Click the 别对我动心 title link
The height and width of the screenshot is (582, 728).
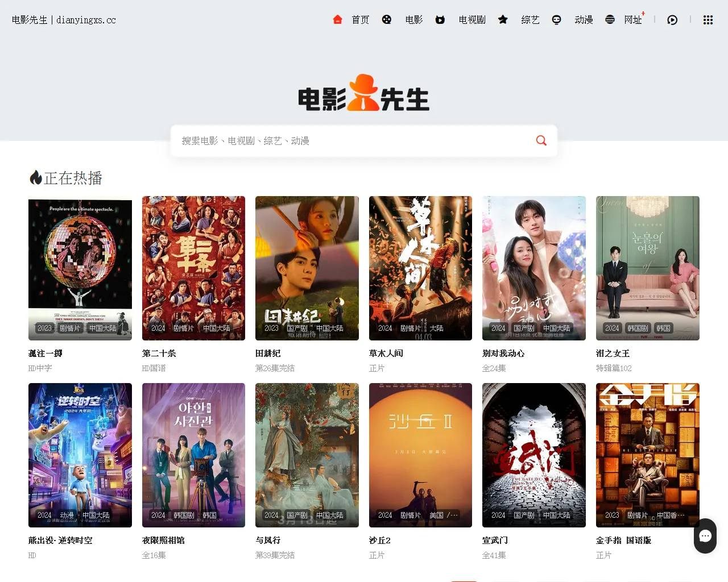(x=504, y=353)
